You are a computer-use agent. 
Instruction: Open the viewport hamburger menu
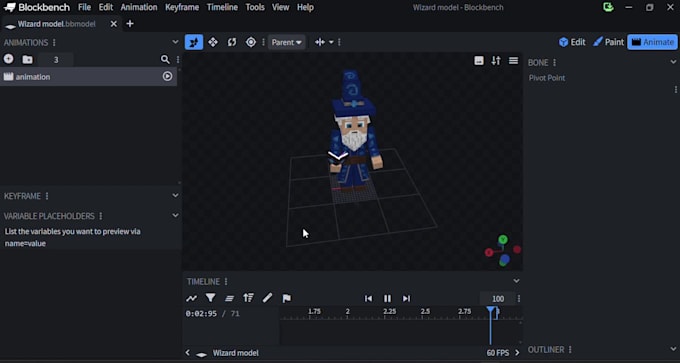coord(513,61)
